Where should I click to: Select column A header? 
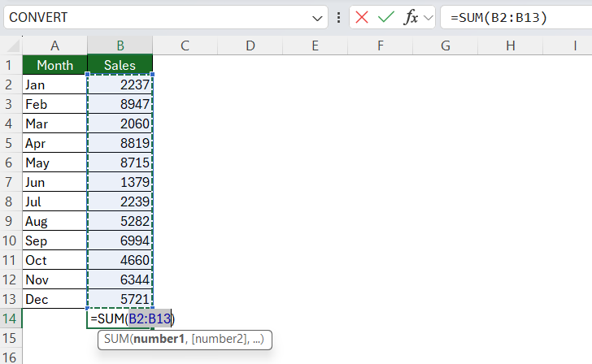(x=54, y=45)
